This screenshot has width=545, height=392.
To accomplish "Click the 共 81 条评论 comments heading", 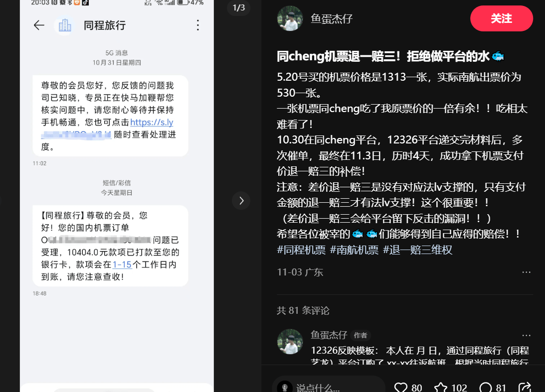I will coord(303,310).
